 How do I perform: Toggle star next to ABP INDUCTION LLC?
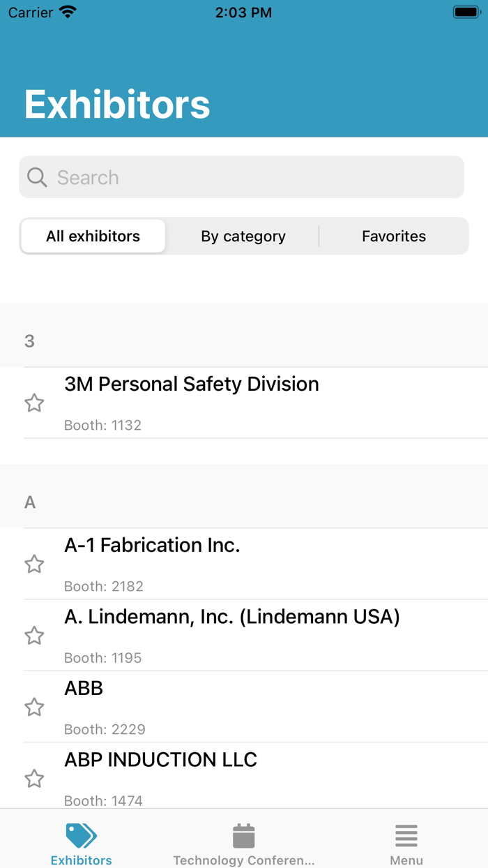[x=34, y=779]
